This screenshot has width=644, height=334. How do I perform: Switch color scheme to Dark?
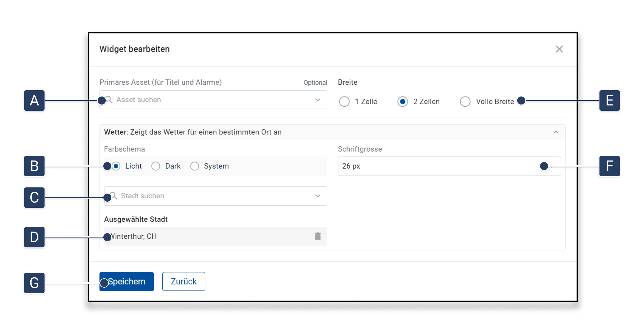[x=156, y=166]
